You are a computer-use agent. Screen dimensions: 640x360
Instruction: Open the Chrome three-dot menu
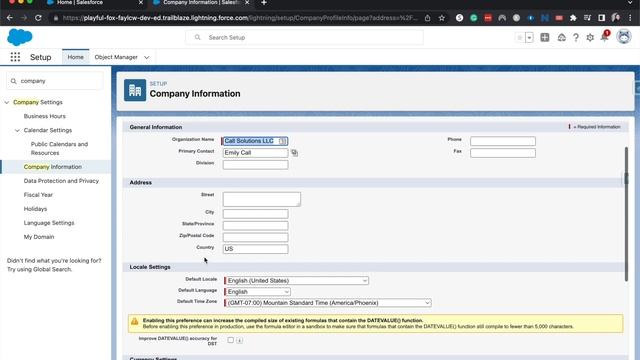(631, 18)
